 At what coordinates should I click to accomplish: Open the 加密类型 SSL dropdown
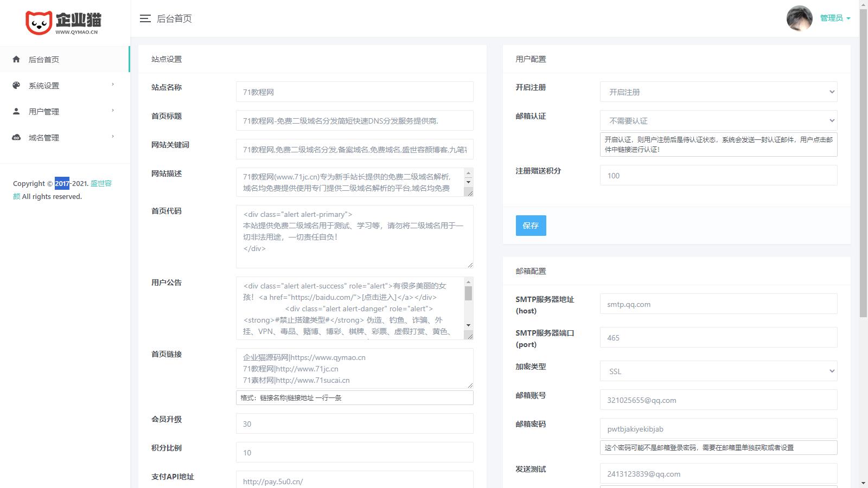tap(718, 371)
